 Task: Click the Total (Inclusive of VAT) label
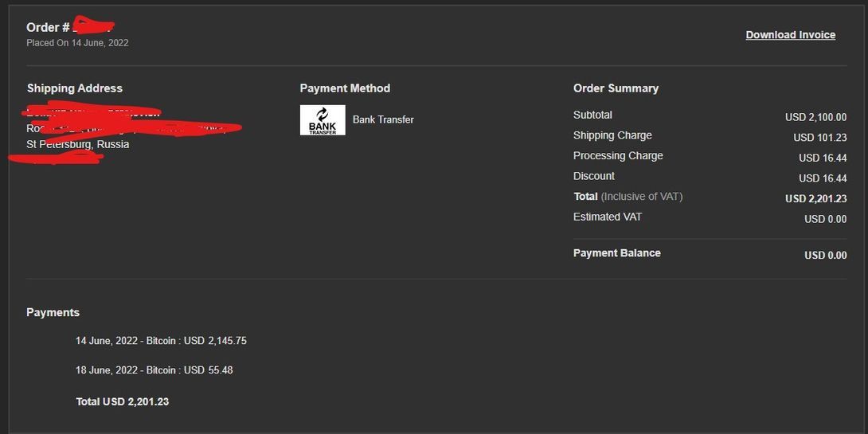(628, 197)
